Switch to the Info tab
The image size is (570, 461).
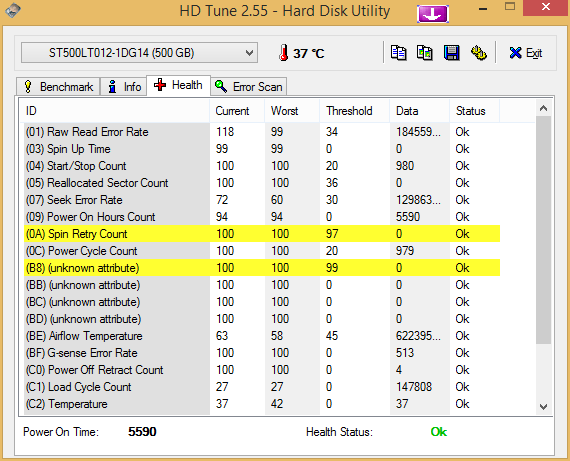[124, 87]
